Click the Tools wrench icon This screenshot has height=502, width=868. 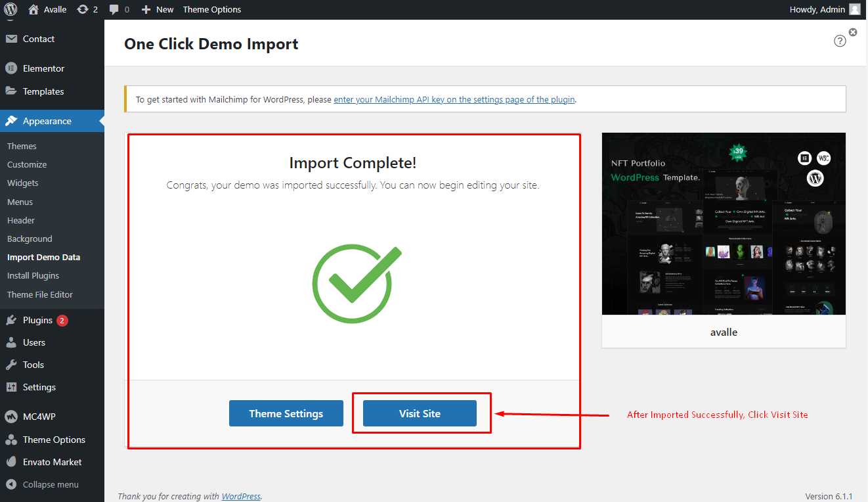click(x=11, y=365)
